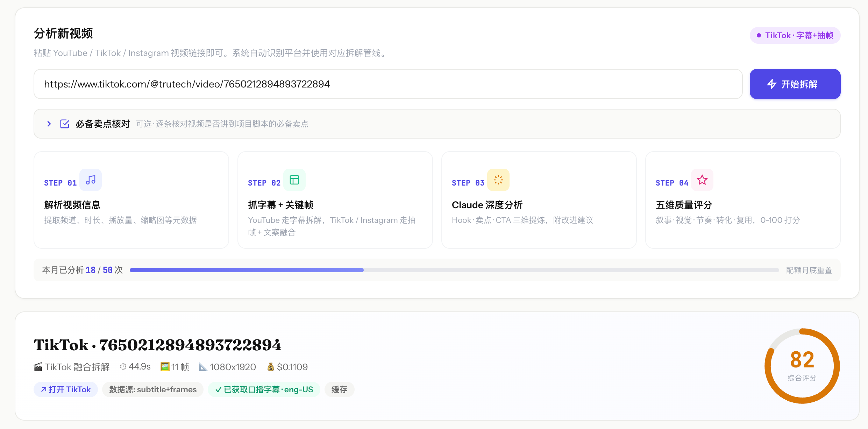The height and width of the screenshot is (429, 868).
Task: Click the purple dot in the TikTok 字幕+抽帧 badge
Action: click(x=759, y=35)
